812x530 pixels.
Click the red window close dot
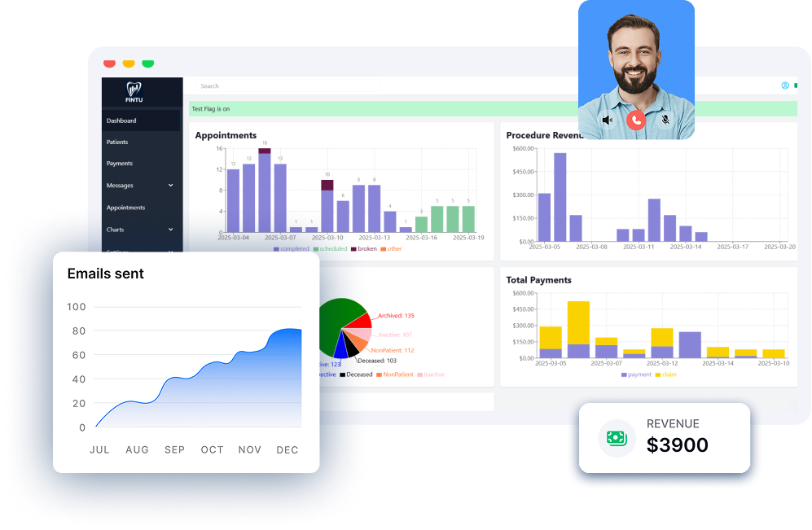109,64
